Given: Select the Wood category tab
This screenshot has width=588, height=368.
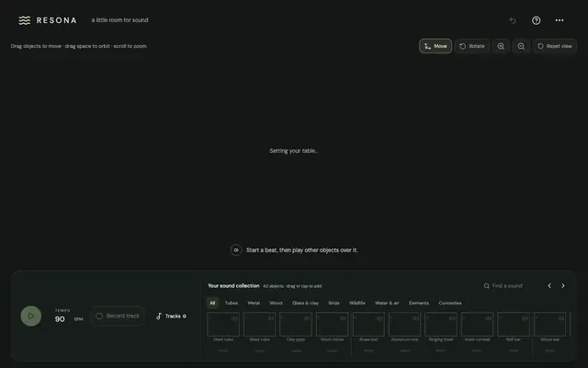Looking at the screenshot, I should tap(276, 303).
